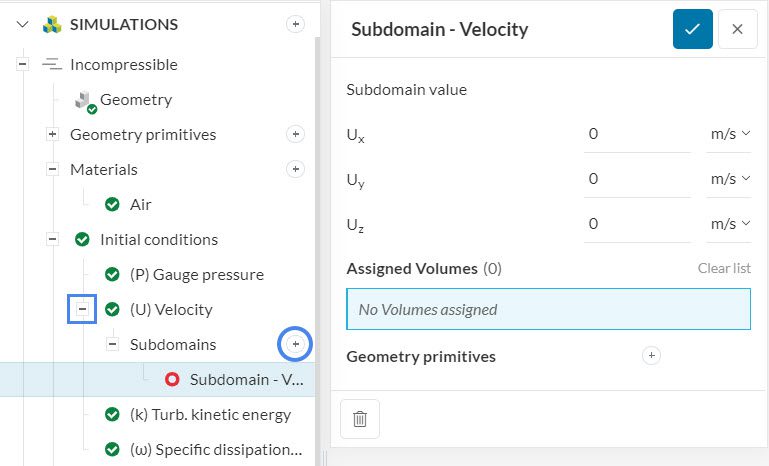The image size is (769, 466).
Task: Add new subdomain via Subdomains plus icon
Action: pyautogui.click(x=295, y=344)
